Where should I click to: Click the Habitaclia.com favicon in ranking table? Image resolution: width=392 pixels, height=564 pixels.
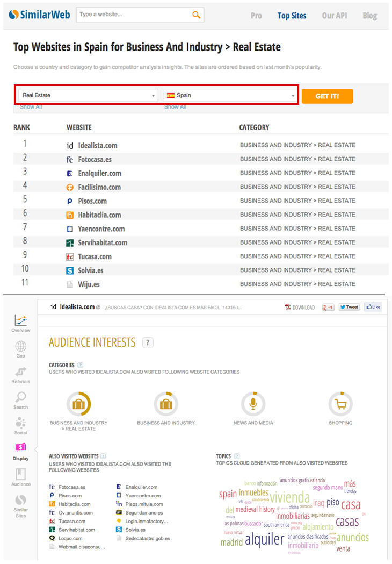pos(70,215)
